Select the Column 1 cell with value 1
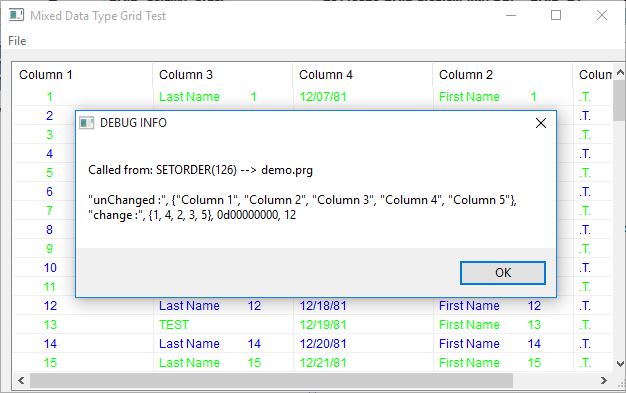 click(50, 97)
